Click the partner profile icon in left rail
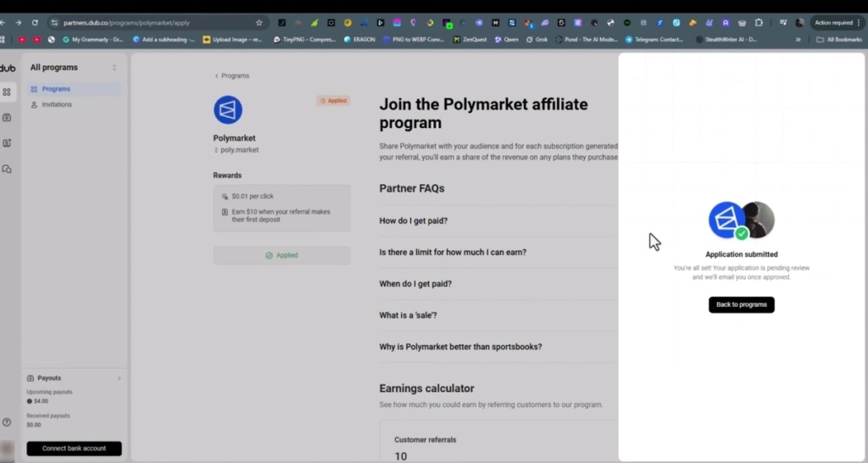868x463 pixels. coord(7,143)
